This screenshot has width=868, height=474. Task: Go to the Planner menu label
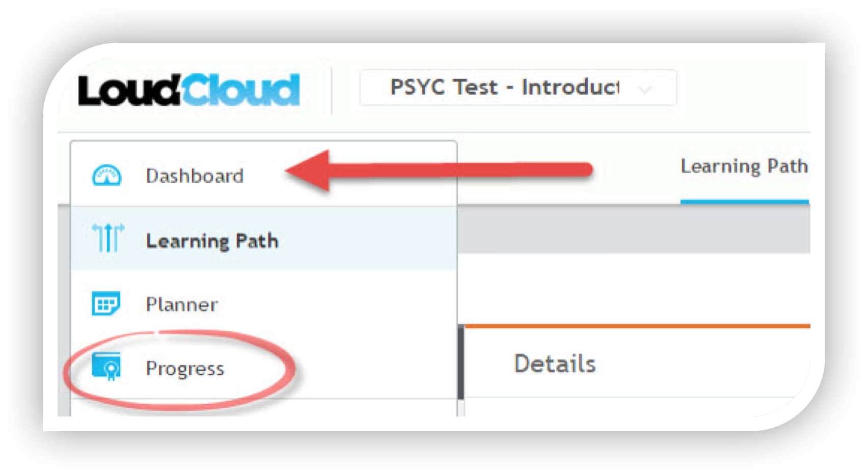(x=182, y=304)
